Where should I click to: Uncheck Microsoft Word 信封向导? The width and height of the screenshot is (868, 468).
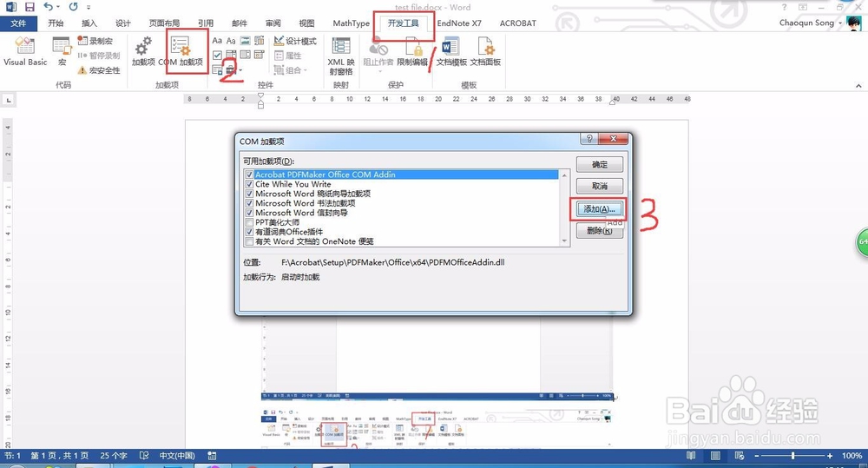click(x=249, y=213)
